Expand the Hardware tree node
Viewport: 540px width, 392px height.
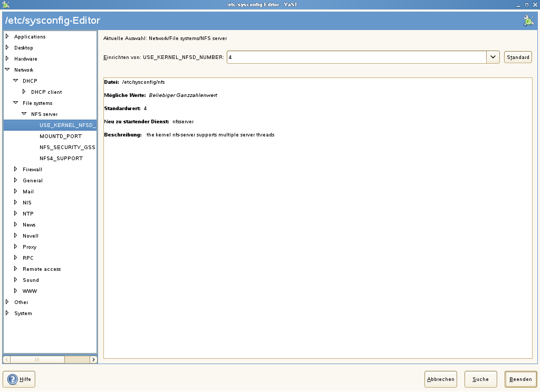pyautogui.click(x=7, y=58)
